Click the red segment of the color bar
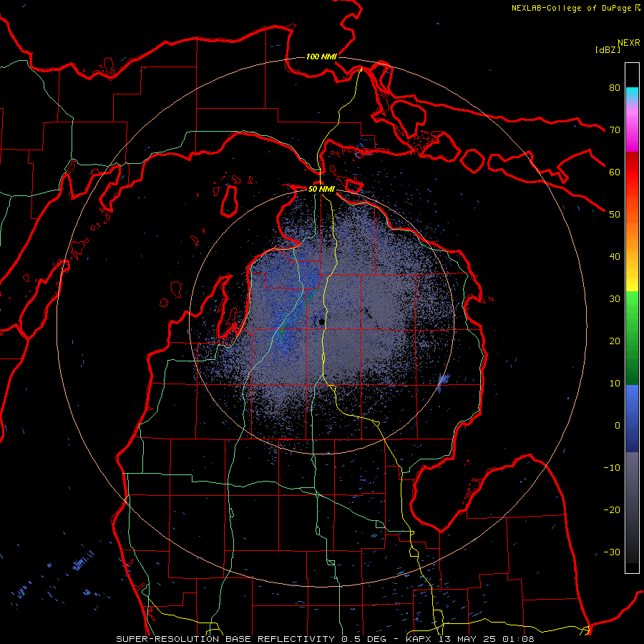The height and width of the screenshot is (644, 644). pos(632,172)
